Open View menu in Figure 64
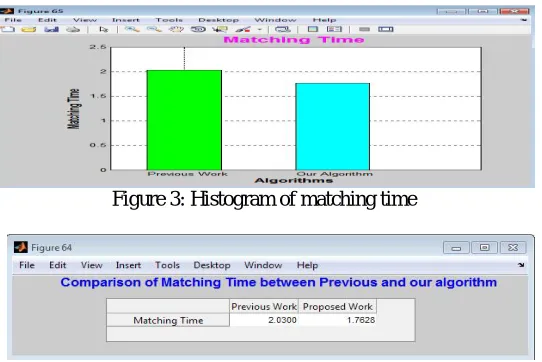Screen dimensions: 542x362 [92, 265]
